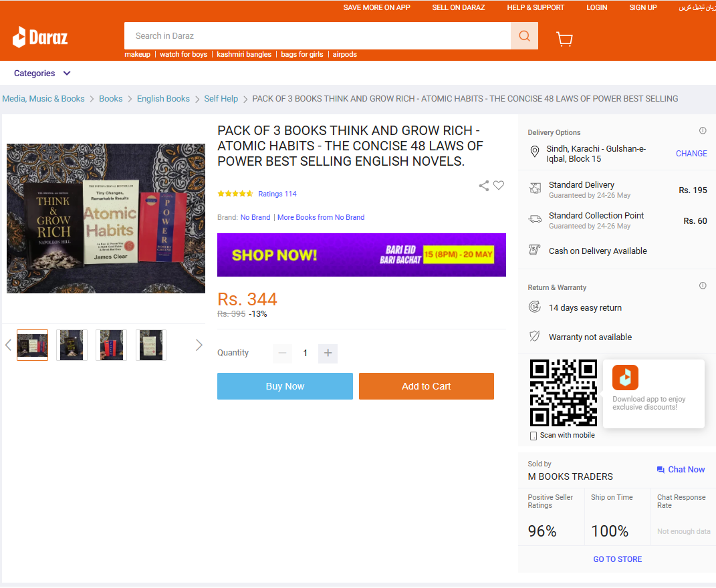Image resolution: width=716 pixels, height=588 pixels.
Task: Click the Rs. 344 price
Action: click(x=247, y=299)
